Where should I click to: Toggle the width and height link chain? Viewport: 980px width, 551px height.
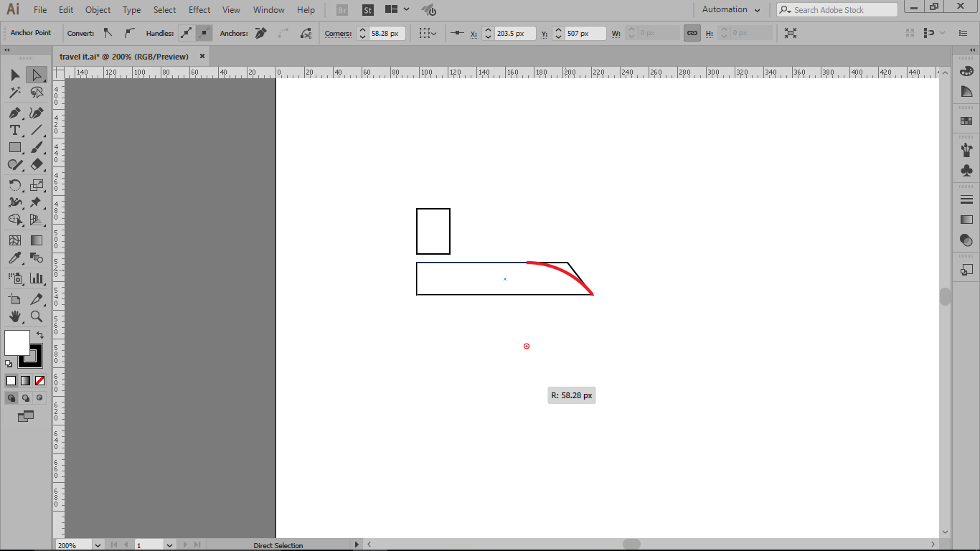(x=692, y=33)
